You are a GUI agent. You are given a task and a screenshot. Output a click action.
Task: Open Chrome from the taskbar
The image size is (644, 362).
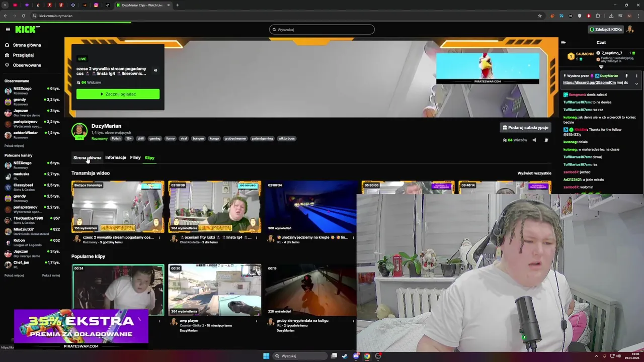click(367, 356)
